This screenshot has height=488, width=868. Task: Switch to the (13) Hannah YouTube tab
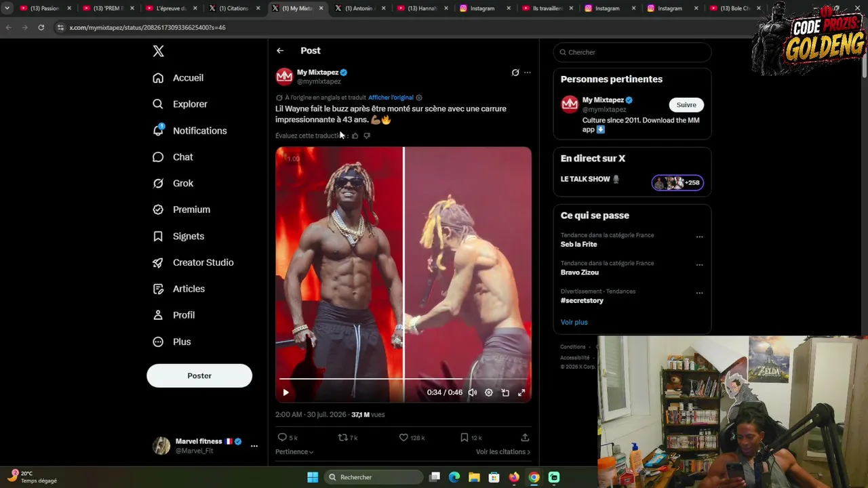(x=422, y=8)
